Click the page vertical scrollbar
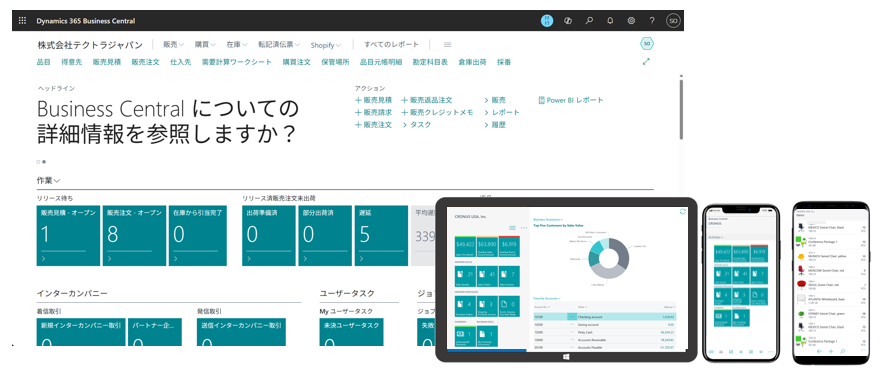 681,109
